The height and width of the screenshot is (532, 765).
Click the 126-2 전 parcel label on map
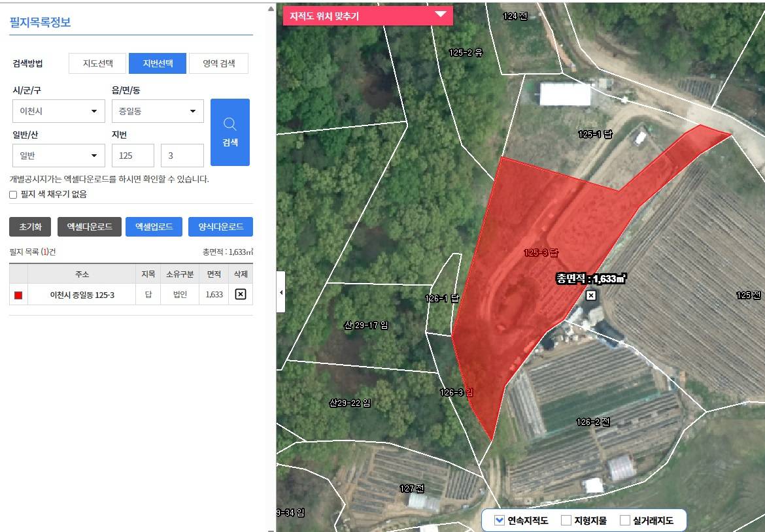pos(593,422)
